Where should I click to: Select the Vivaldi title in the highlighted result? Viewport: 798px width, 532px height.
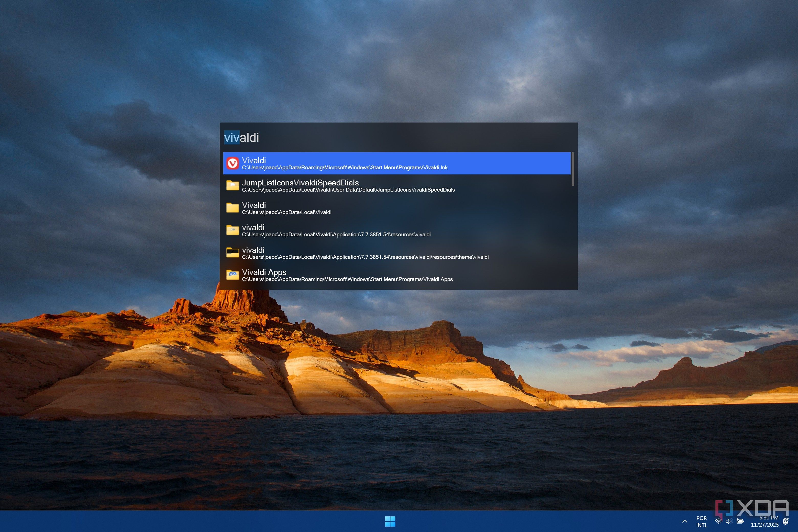(x=254, y=160)
